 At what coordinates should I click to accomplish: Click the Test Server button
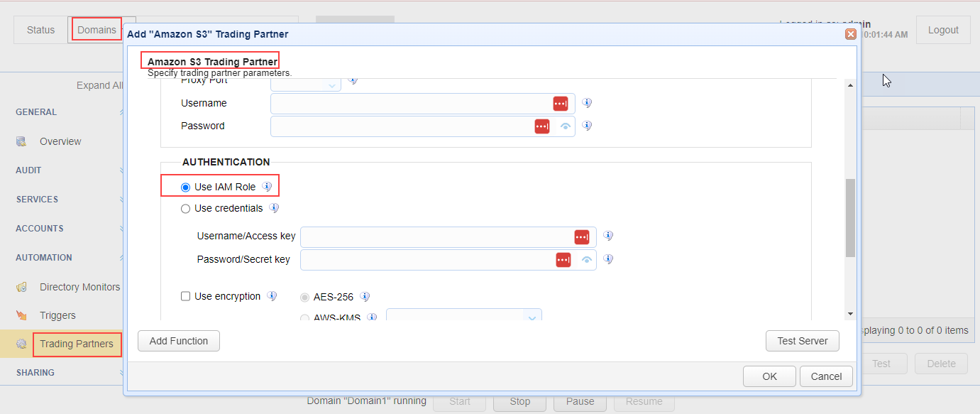(x=802, y=341)
